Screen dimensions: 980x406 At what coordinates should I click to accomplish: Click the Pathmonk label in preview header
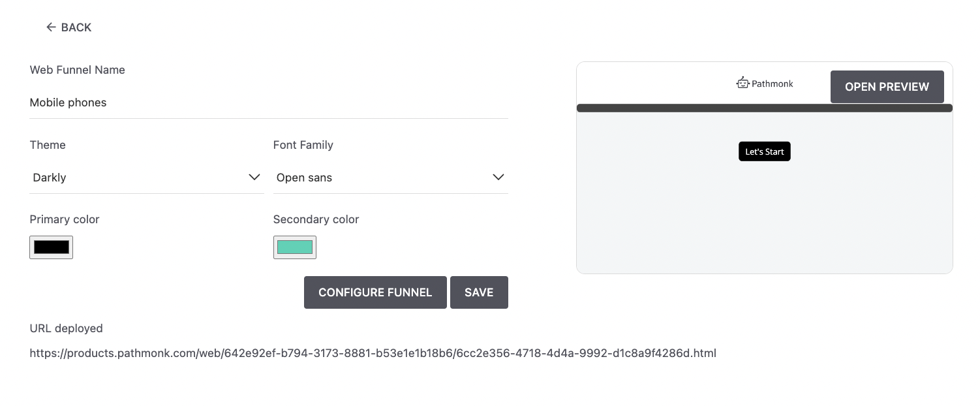pos(772,83)
